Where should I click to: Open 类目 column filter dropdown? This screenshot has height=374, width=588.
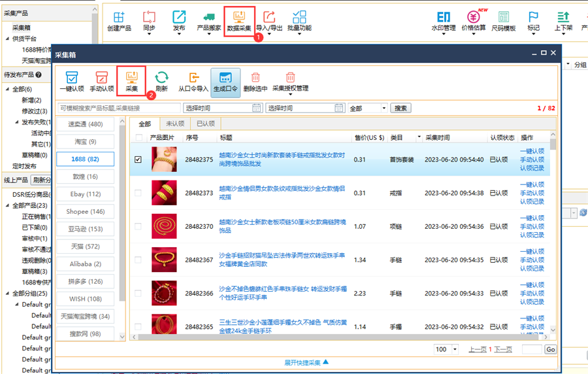(x=419, y=138)
